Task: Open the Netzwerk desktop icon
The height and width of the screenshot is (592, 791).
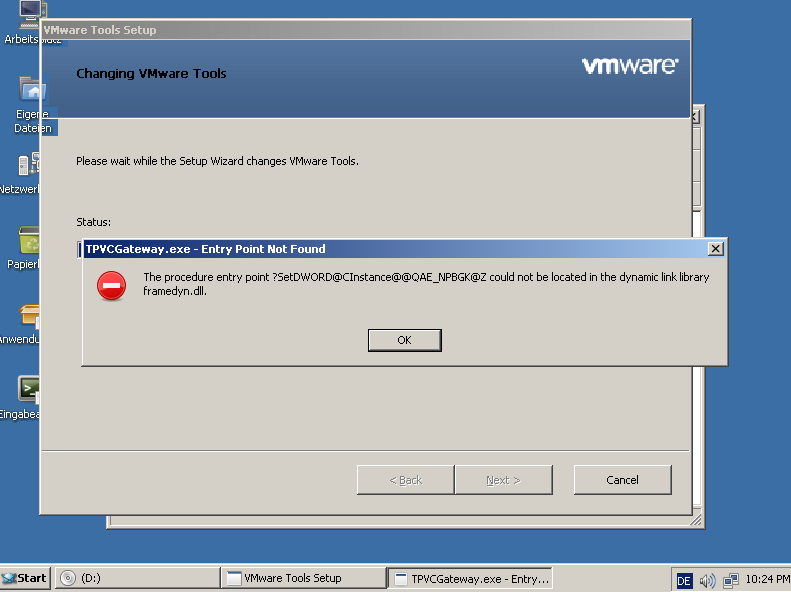Action: click(x=20, y=173)
